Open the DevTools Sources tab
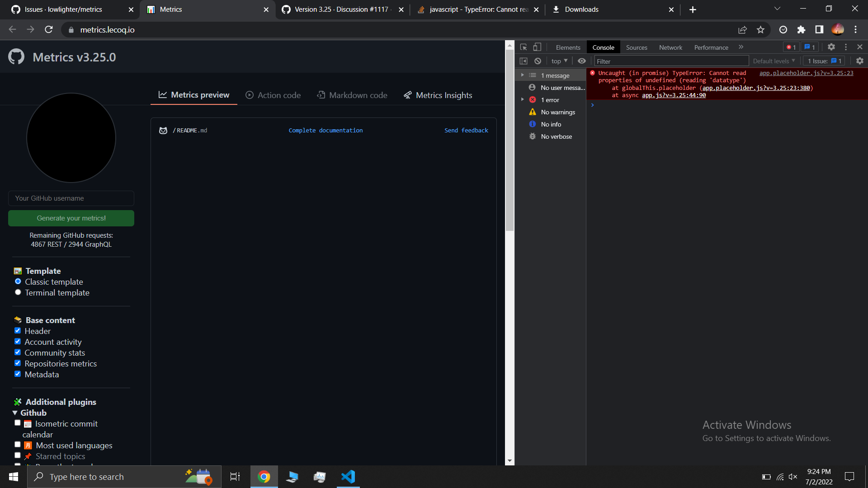This screenshot has height=488, width=868. coord(637,47)
